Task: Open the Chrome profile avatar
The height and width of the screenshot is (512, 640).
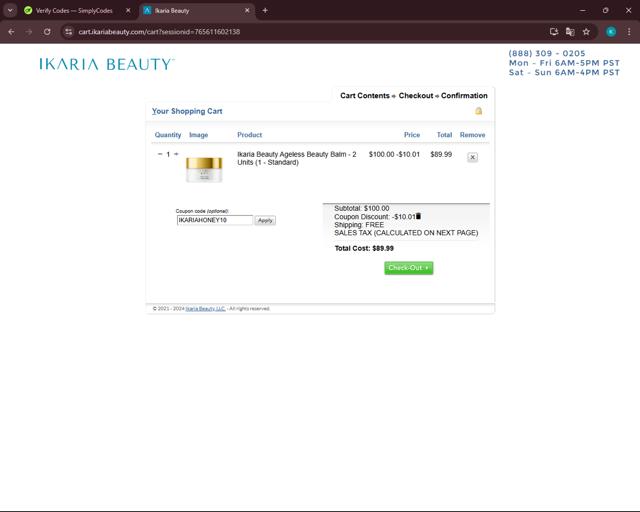Action: coord(611,32)
